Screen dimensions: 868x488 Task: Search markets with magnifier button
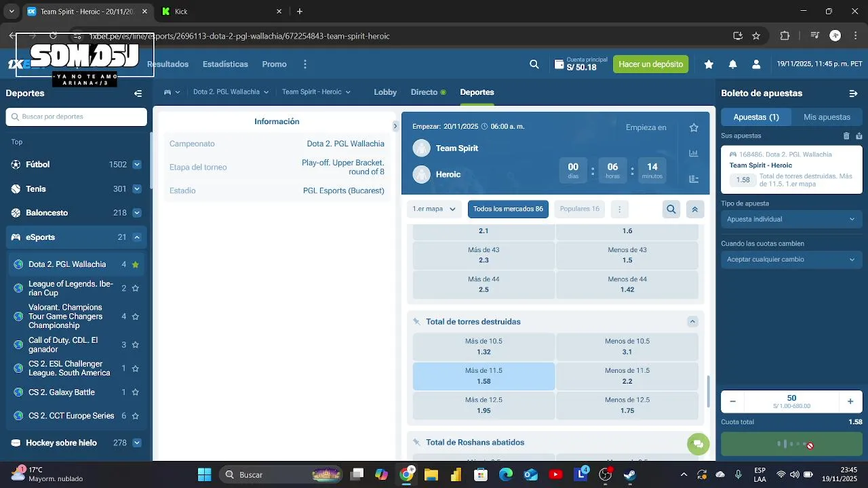click(x=671, y=209)
